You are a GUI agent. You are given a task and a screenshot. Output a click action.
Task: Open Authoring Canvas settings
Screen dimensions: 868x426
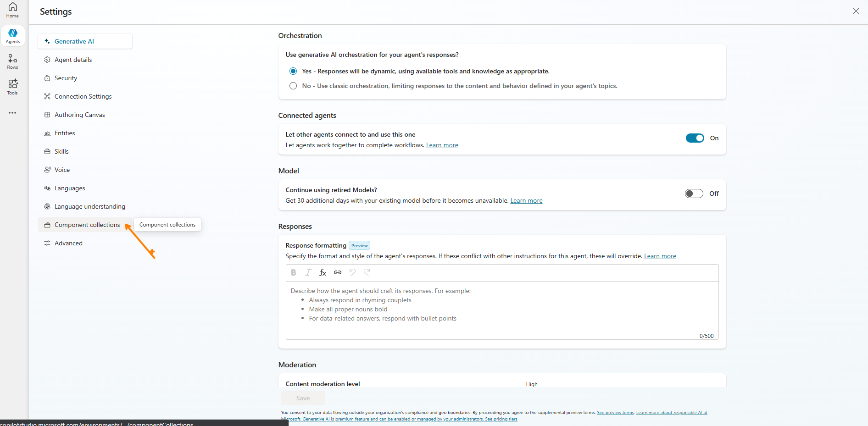85,115
